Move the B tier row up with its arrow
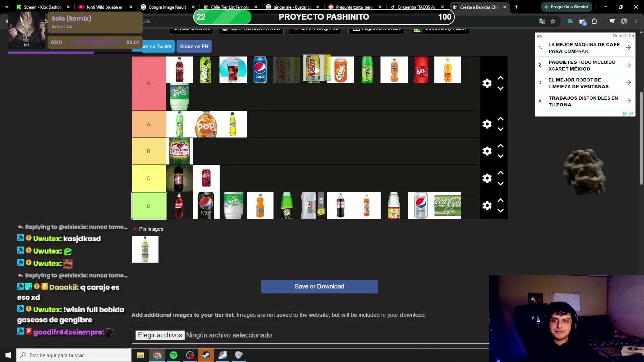Viewport: 644px width, 362px height. tap(500, 146)
